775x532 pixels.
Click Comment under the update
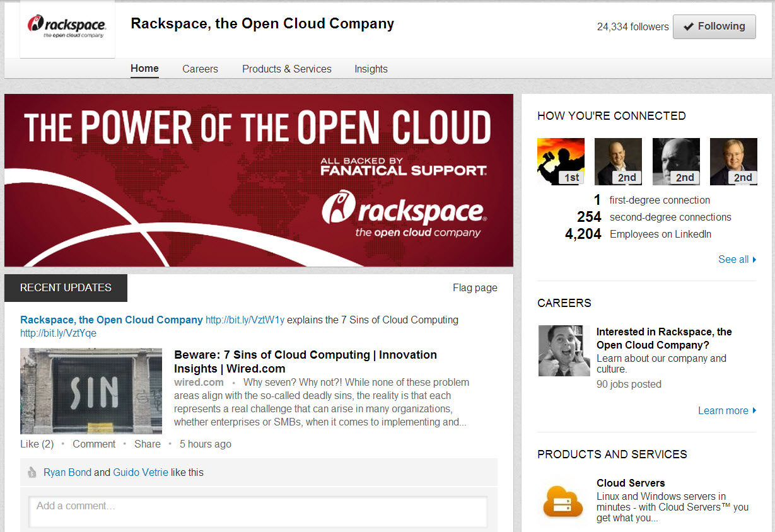pos(94,444)
